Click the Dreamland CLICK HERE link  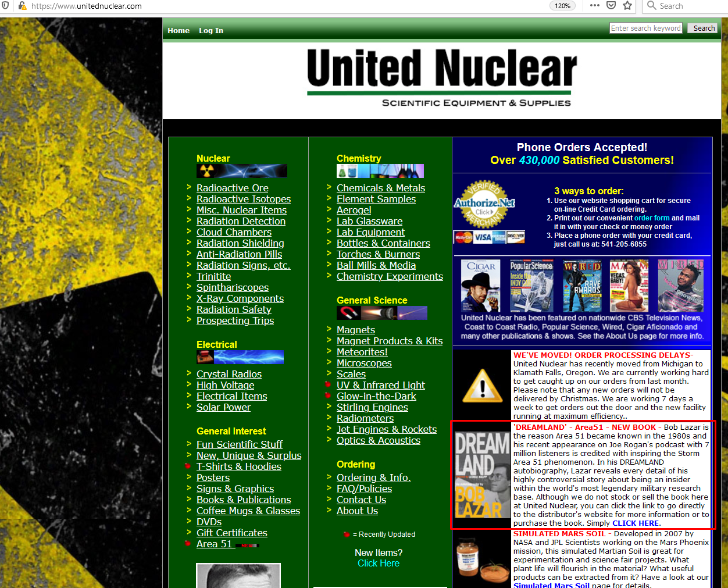[x=636, y=523]
